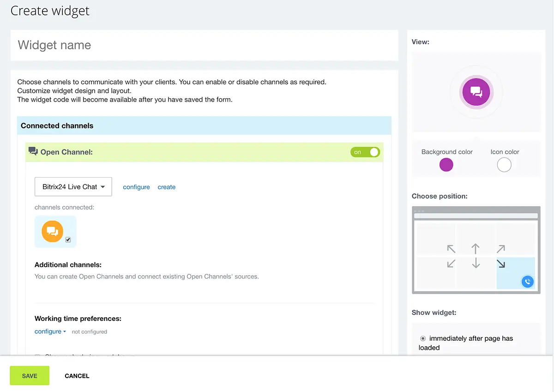554x392 pixels.
Task: Click the orange live chat channel icon
Action: pos(52,231)
